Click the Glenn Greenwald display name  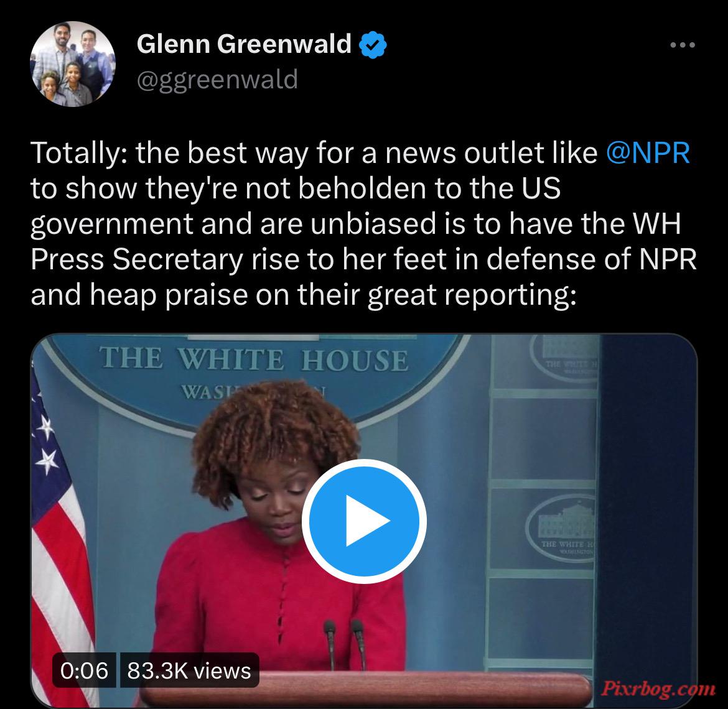click(244, 44)
